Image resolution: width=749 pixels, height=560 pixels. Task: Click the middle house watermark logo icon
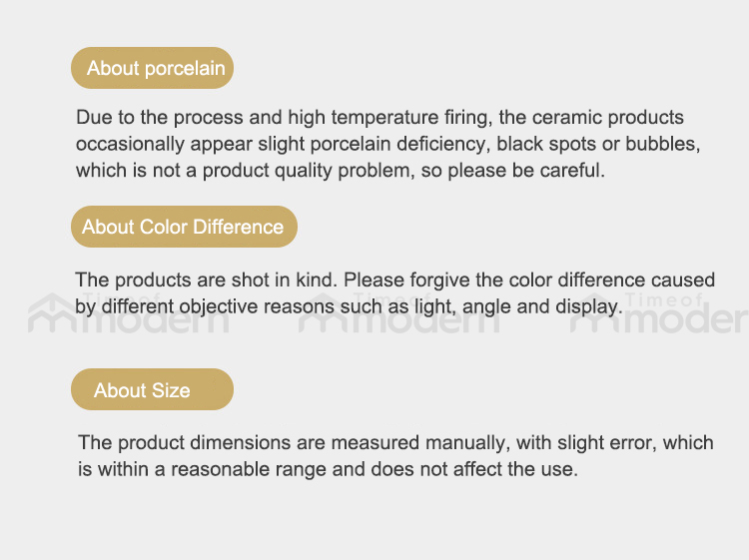pos(323,313)
